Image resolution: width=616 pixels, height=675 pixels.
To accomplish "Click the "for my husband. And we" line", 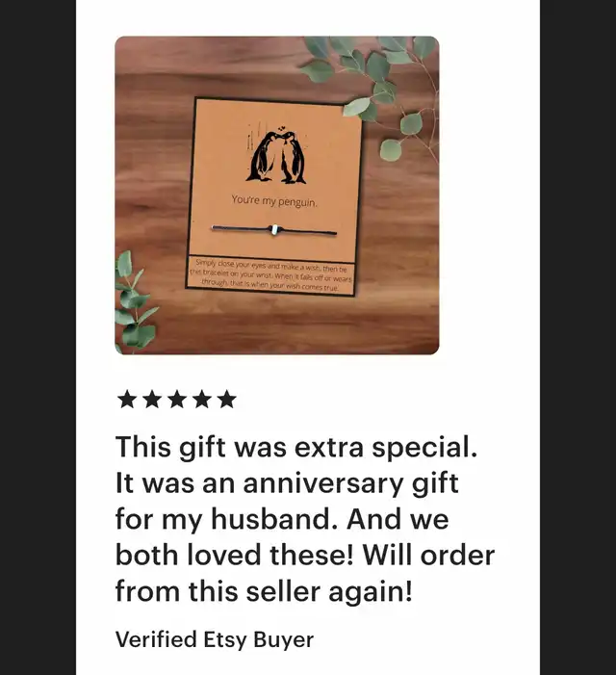I will pos(282,519).
